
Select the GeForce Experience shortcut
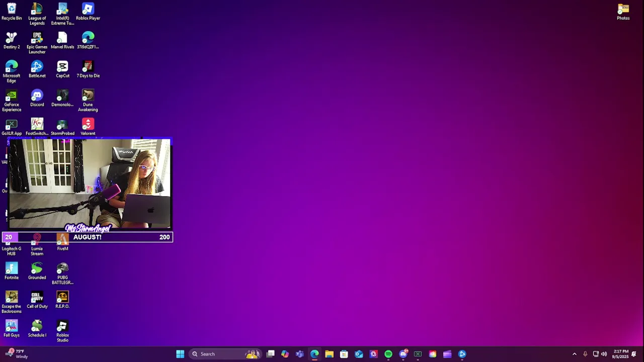[12, 101]
